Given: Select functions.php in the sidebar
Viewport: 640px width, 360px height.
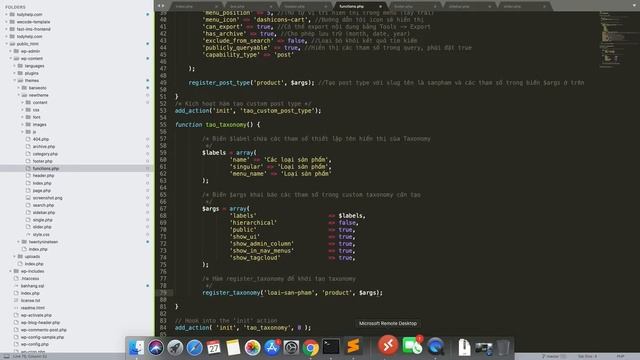Looking at the screenshot, I should 46,169.
